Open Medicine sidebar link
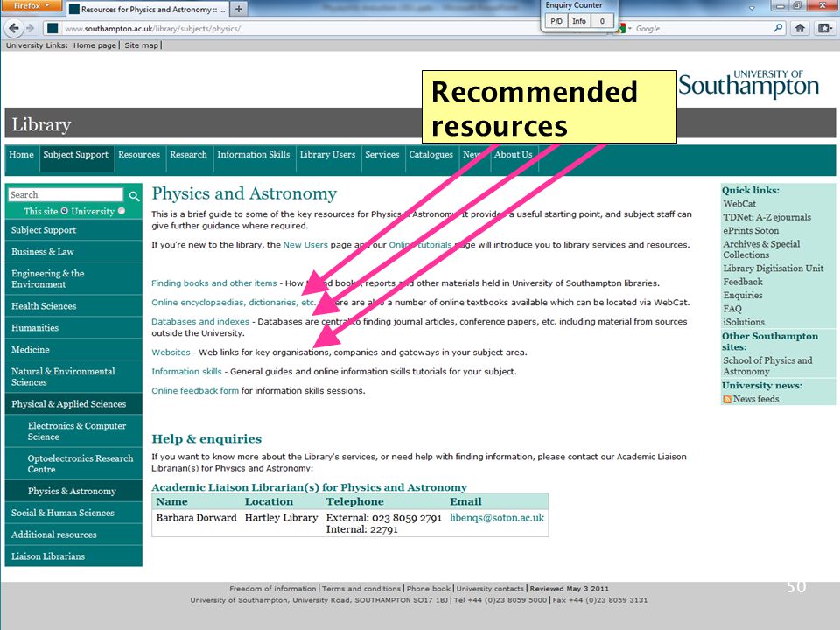This screenshot has width=840, height=630. pyautogui.click(x=73, y=349)
